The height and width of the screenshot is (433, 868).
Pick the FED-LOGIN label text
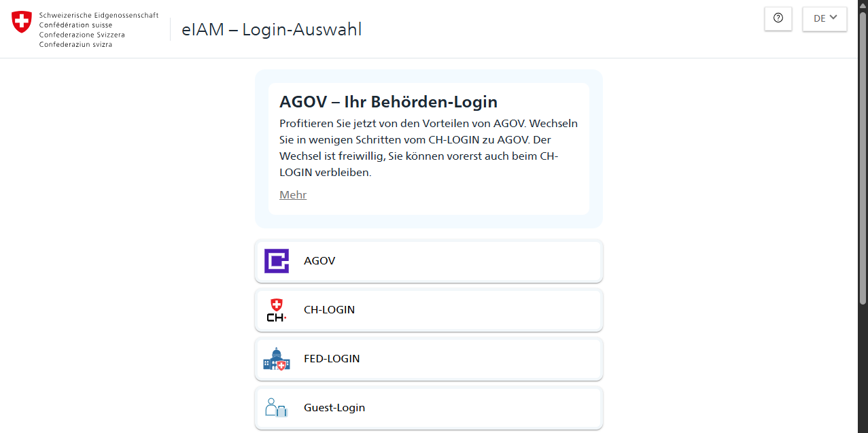pos(332,359)
